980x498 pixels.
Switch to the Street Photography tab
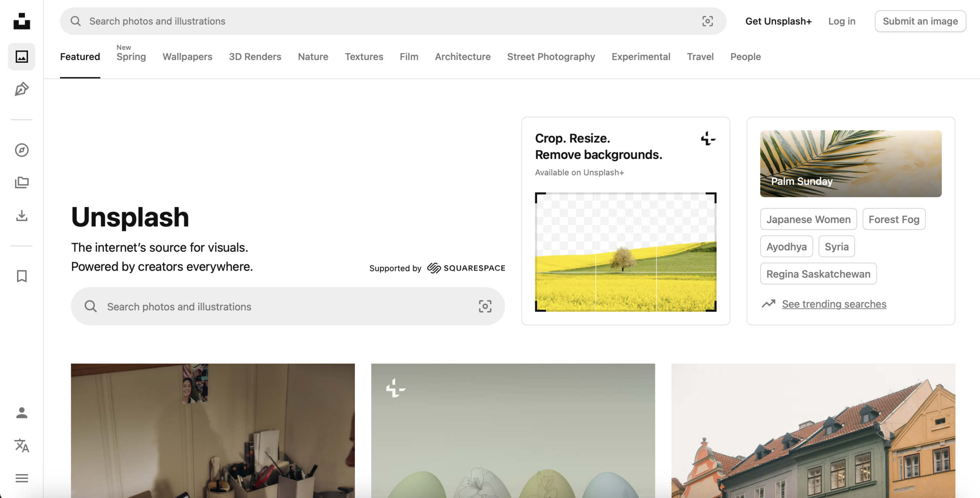point(551,57)
